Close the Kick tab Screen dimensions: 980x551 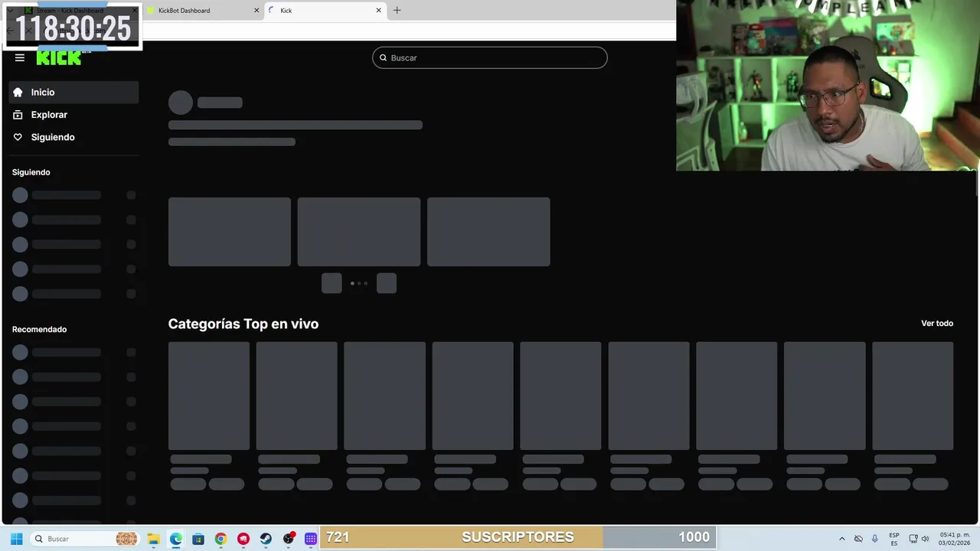[x=378, y=11]
